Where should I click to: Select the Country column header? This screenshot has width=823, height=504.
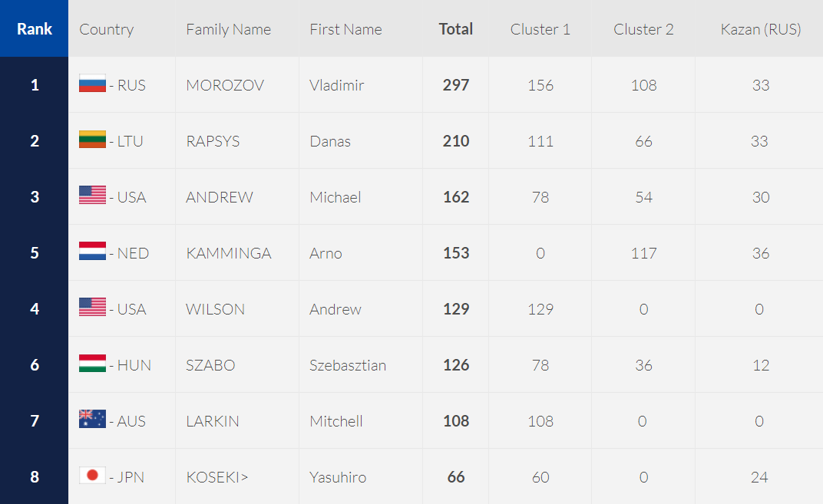[x=107, y=29]
